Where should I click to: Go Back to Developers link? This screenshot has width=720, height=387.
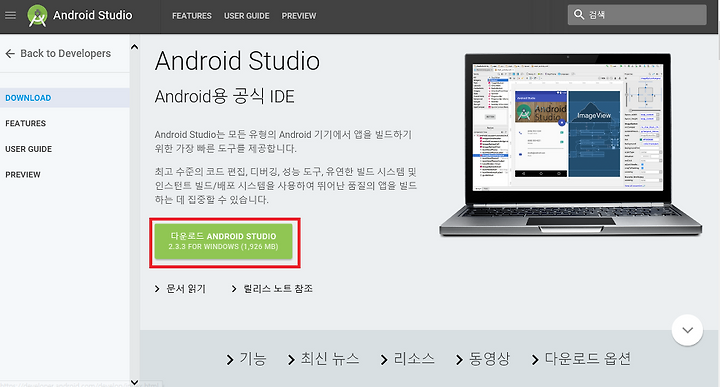pyautogui.click(x=66, y=54)
